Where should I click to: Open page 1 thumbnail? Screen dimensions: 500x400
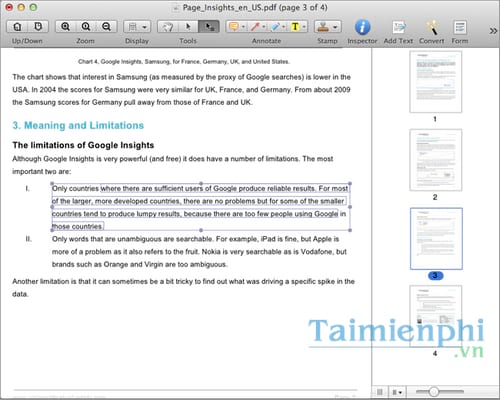point(436,82)
